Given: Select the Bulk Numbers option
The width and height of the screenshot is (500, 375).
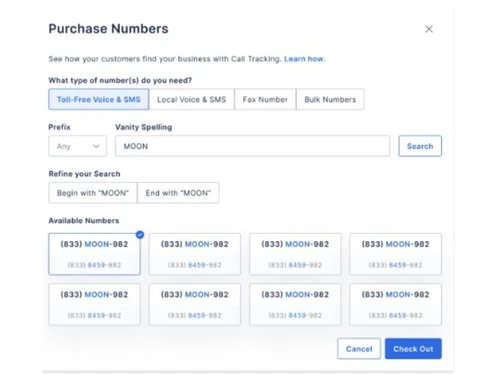Looking at the screenshot, I should [330, 99].
